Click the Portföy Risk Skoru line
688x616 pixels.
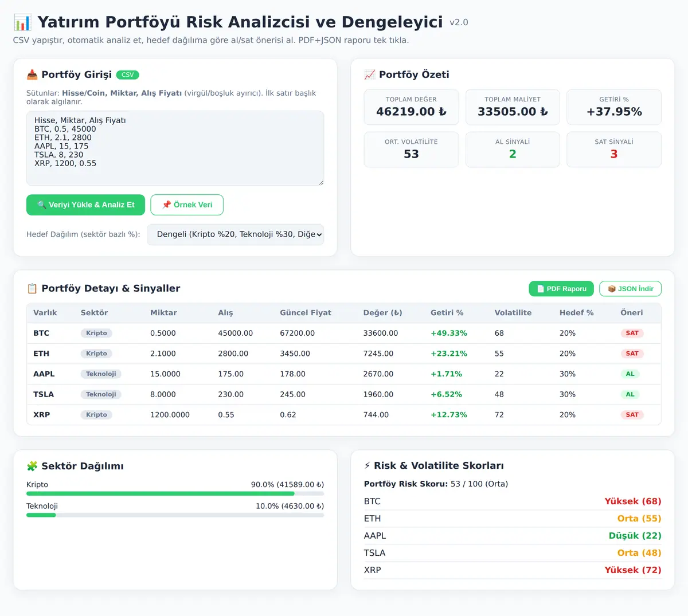coord(436,484)
